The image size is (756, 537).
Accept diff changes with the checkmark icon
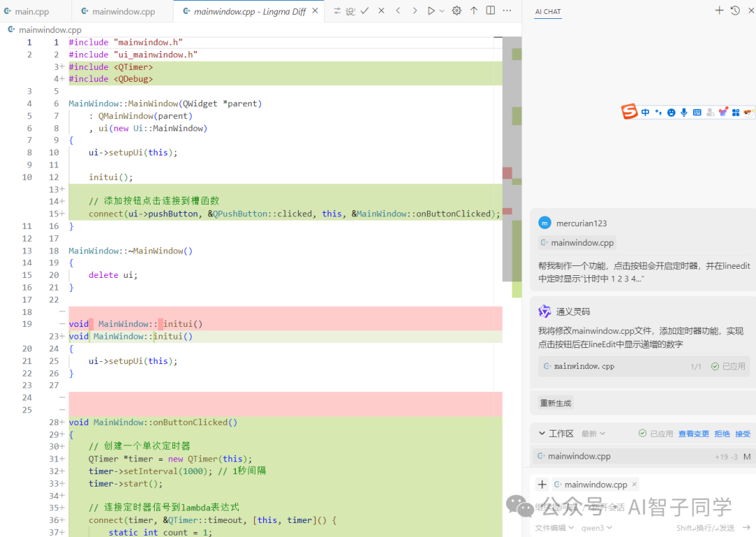pyautogui.click(x=365, y=11)
